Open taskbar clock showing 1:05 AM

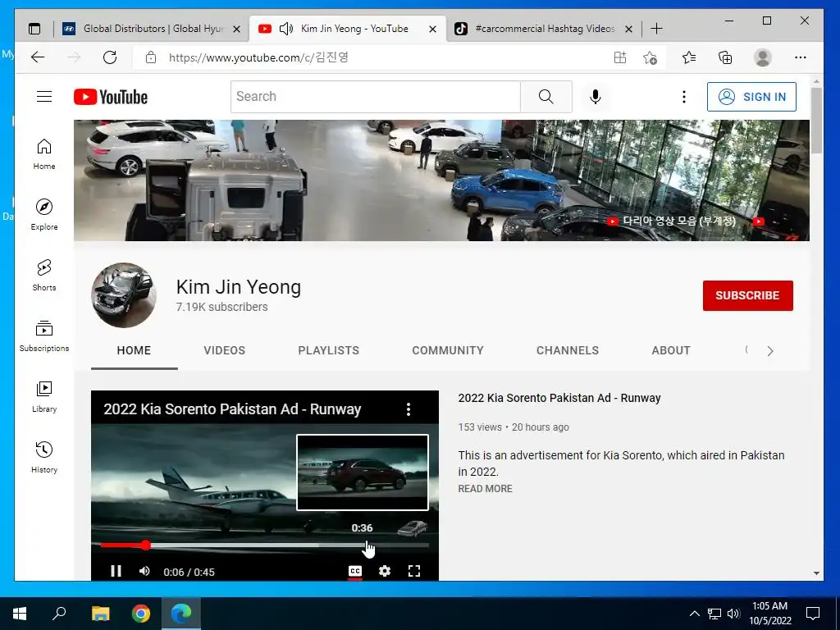click(x=769, y=614)
